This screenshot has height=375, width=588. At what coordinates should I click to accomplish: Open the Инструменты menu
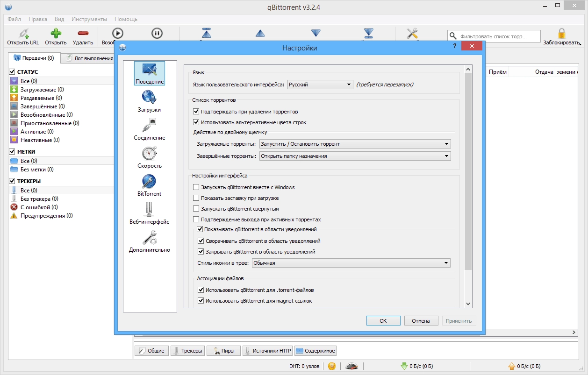(89, 19)
